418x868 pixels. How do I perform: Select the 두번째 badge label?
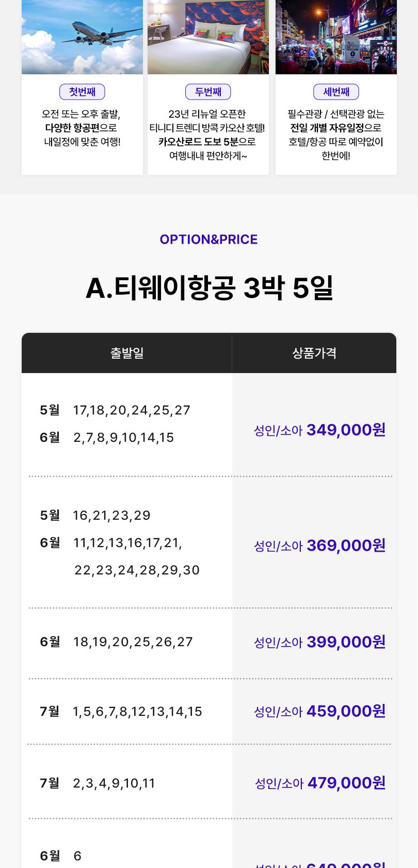click(x=208, y=92)
